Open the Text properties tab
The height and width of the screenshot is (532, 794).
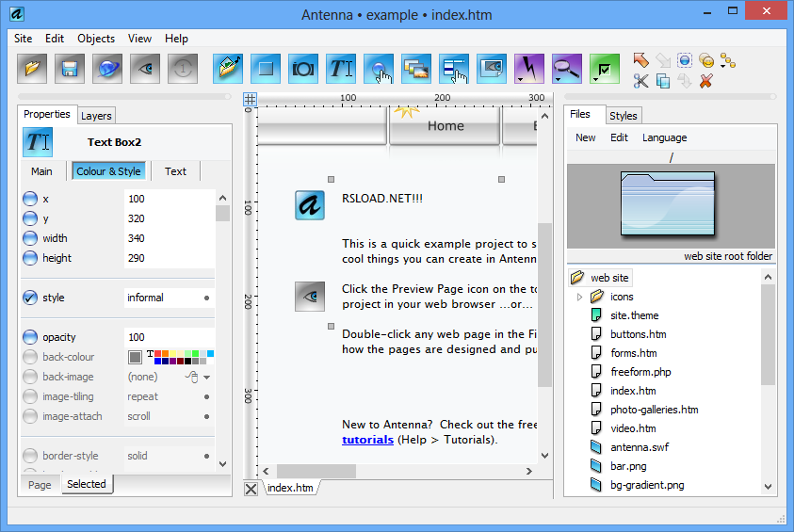click(x=175, y=171)
